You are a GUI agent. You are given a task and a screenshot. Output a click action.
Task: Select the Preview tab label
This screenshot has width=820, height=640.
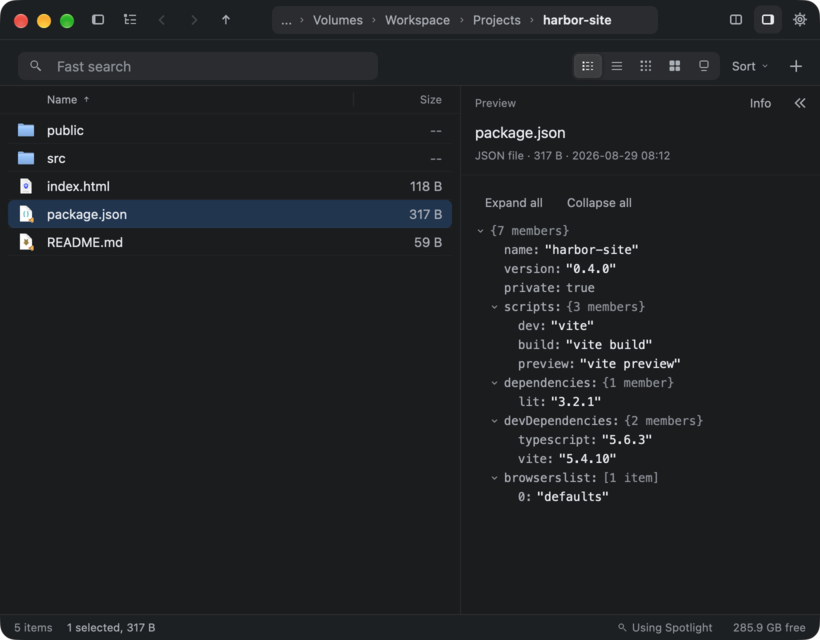(495, 104)
